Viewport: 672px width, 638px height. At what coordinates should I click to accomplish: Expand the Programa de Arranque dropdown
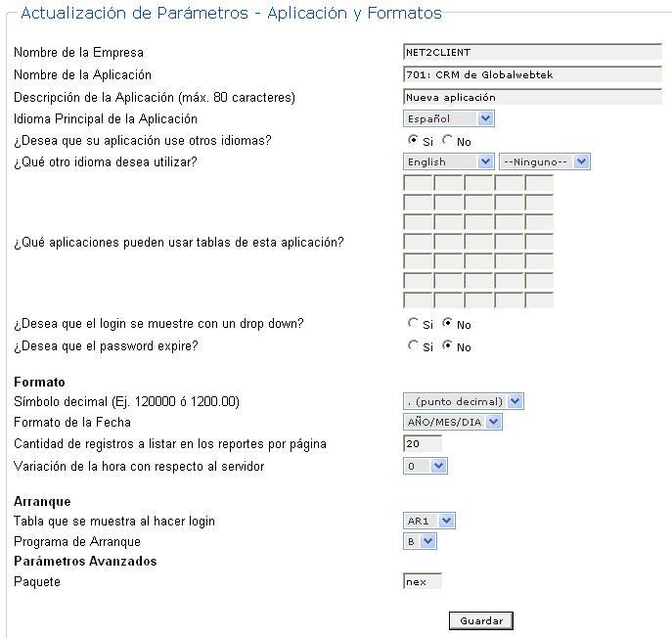pos(420,542)
